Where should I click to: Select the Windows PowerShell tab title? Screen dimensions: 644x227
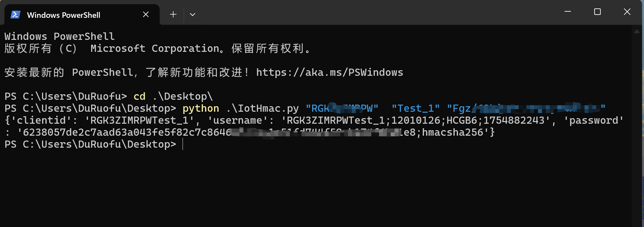click(64, 15)
